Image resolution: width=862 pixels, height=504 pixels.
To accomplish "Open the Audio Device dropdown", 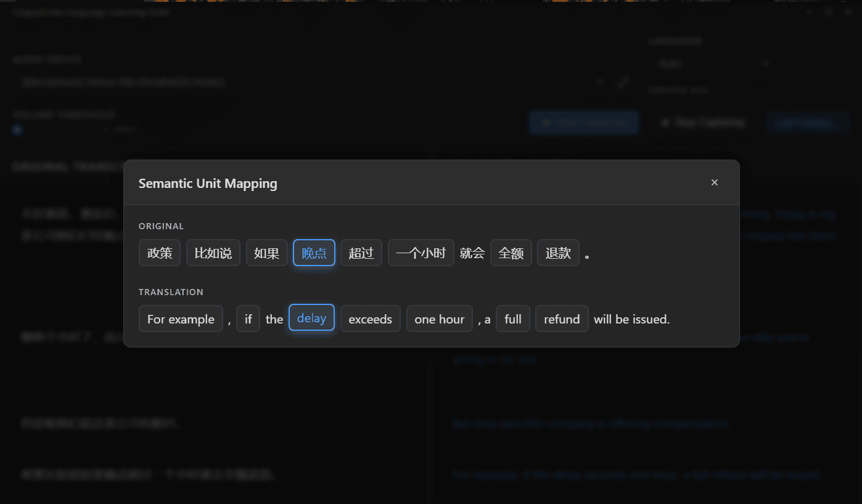I will click(x=308, y=82).
